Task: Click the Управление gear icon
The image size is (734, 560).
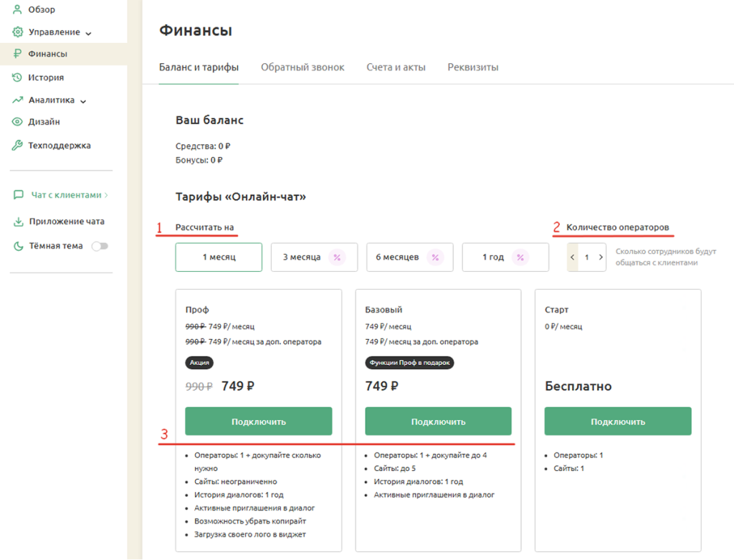Action: tap(17, 32)
